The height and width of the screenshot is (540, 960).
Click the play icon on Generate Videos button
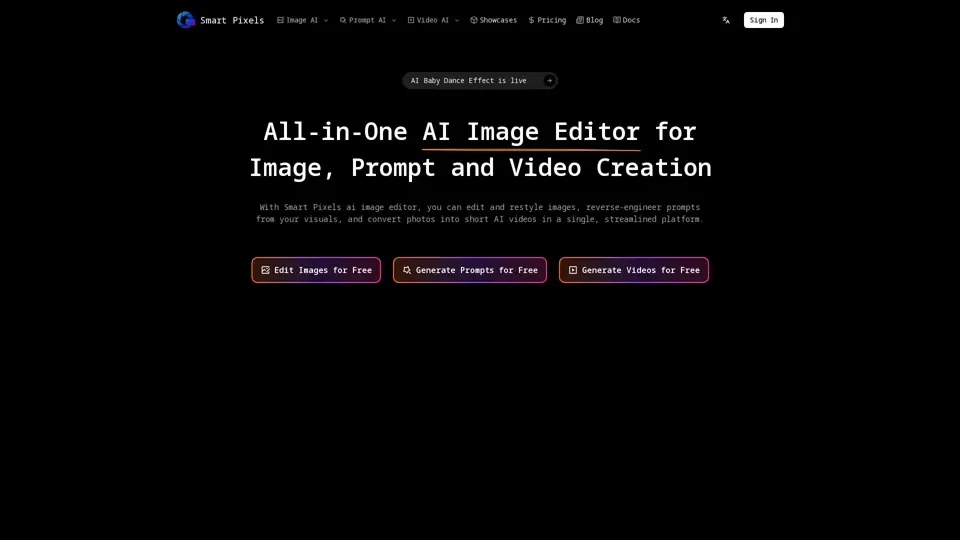pos(572,270)
